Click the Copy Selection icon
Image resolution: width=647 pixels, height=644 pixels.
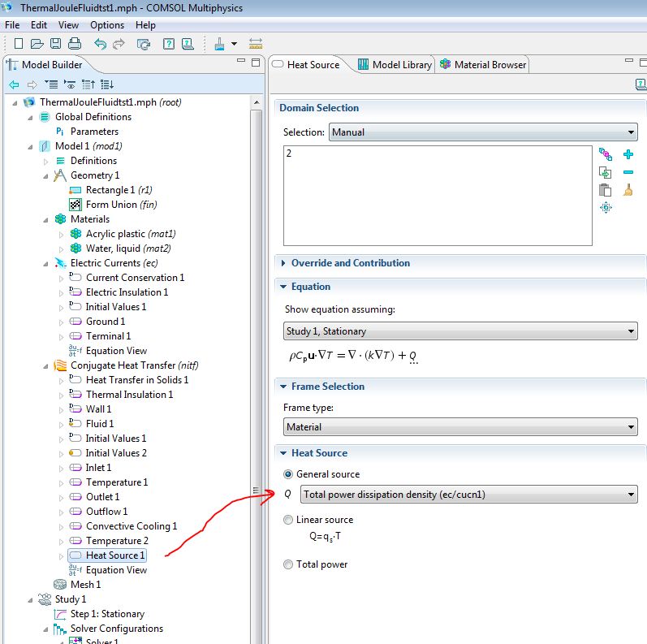click(x=605, y=172)
